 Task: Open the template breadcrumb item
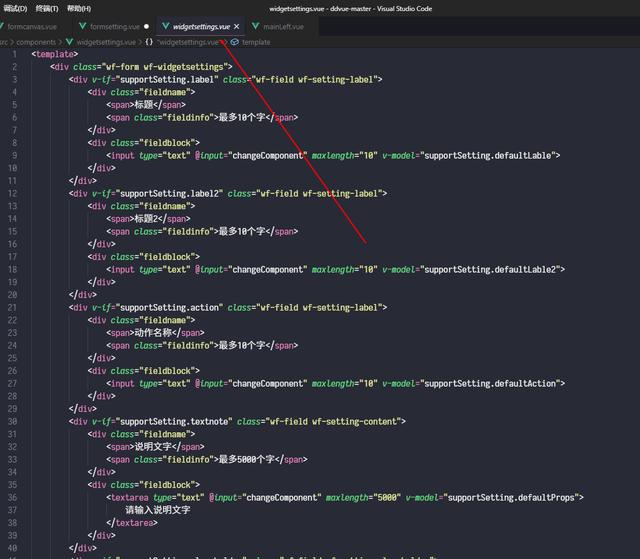(256, 42)
